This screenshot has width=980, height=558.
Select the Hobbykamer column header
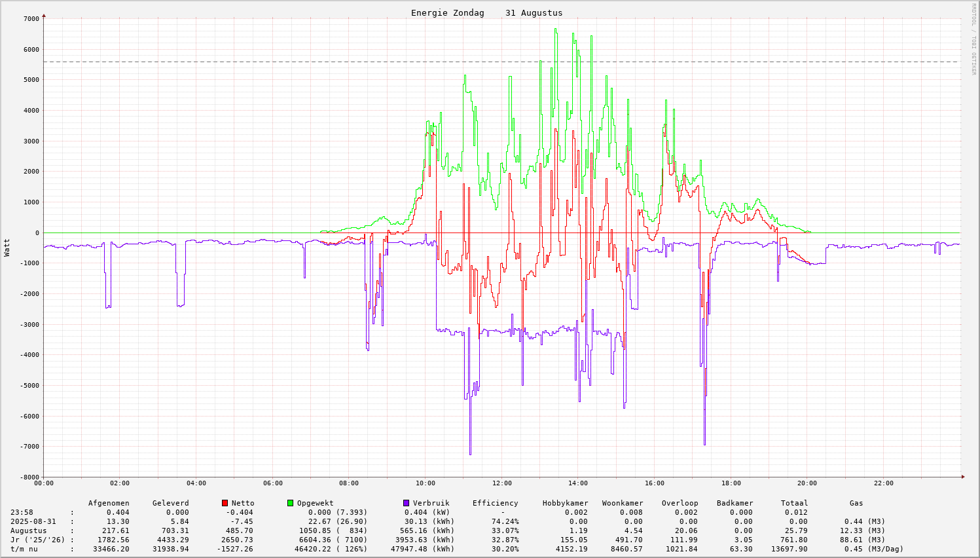point(565,503)
